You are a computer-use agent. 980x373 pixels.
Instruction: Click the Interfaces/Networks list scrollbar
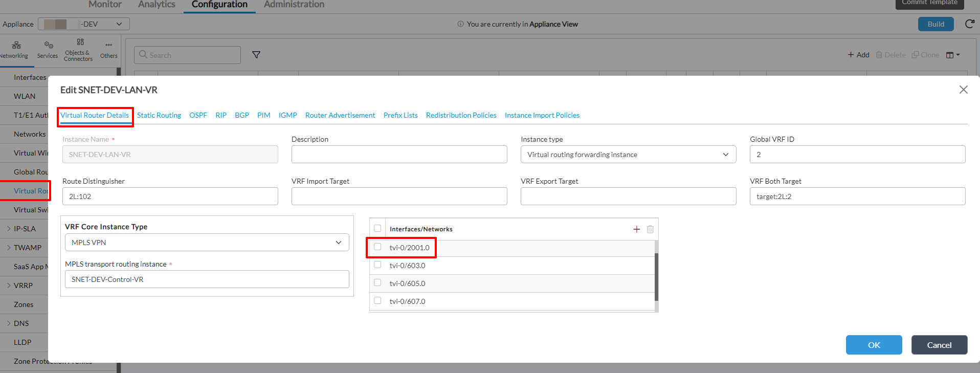point(656,276)
